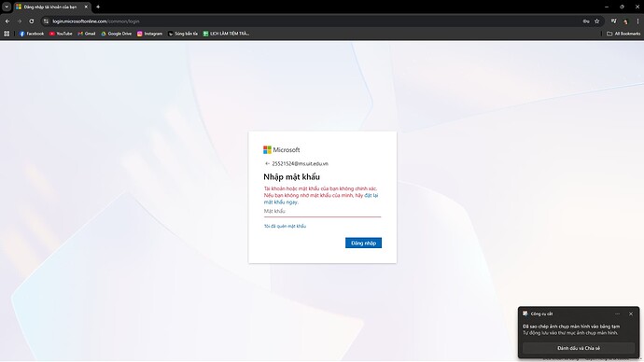
Task: Focus the login.microsoftonline.com address bar
Action: coord(312,21)
